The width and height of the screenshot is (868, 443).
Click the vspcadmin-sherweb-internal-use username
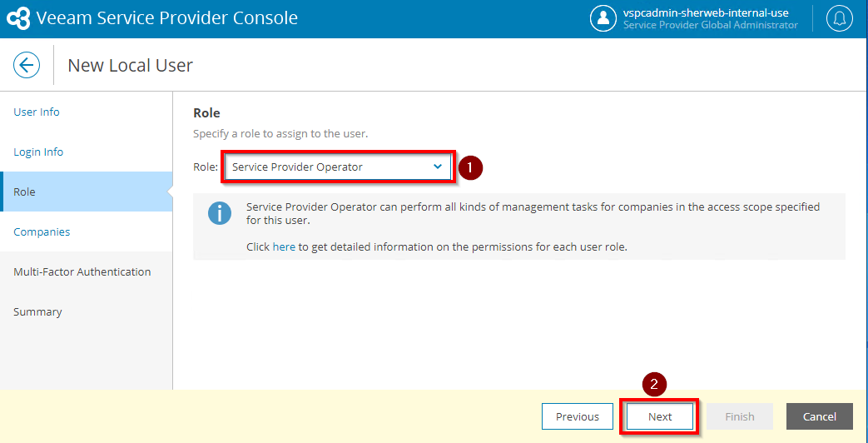pyautogui.click(x=706, y=12)
